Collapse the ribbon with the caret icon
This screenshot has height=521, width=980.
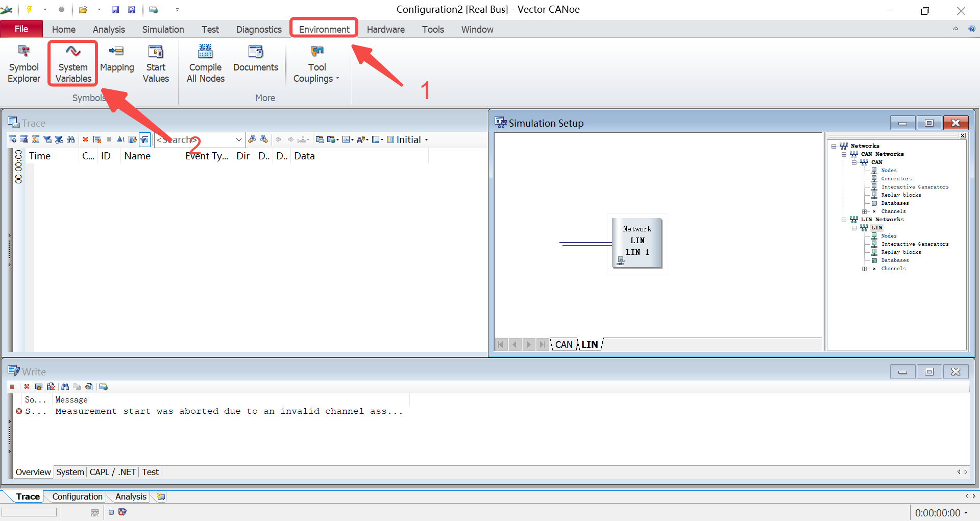tap(955, 29)
